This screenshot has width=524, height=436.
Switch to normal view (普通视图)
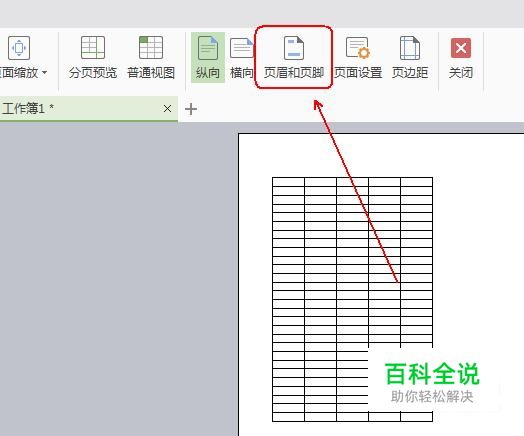click(x=151, y=57)
